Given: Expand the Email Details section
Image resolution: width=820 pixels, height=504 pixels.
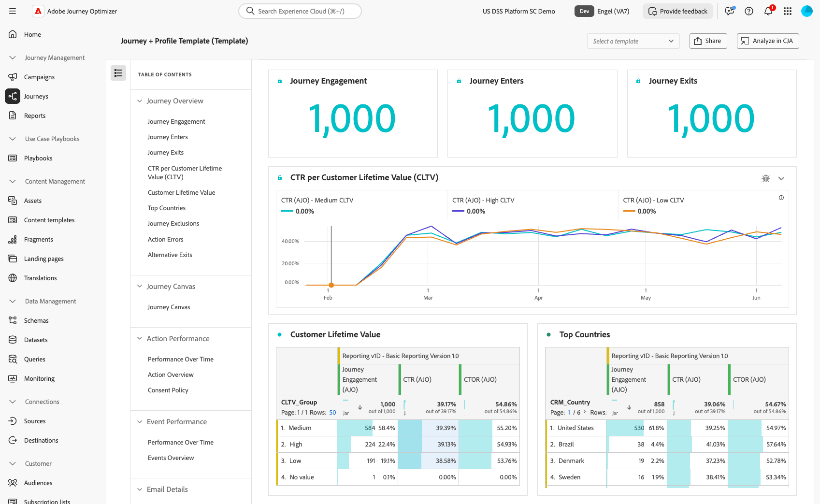Looking at the screenshot, I should 140,489.
